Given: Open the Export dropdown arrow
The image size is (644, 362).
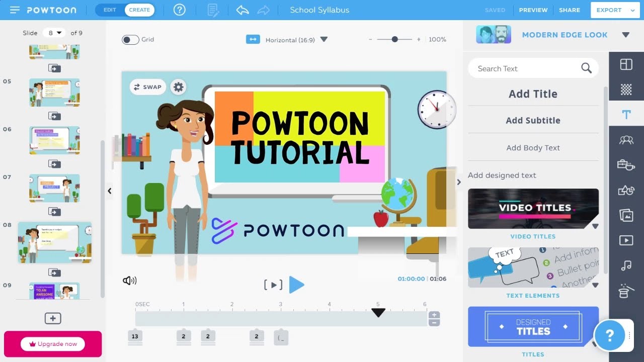Looking at the screenshot, I should coord(632,10).
